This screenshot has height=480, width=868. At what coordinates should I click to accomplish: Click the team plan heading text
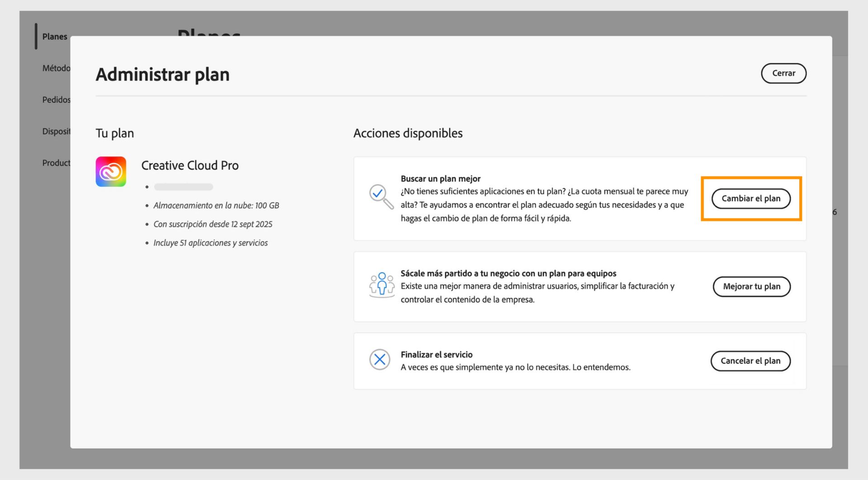508,273
